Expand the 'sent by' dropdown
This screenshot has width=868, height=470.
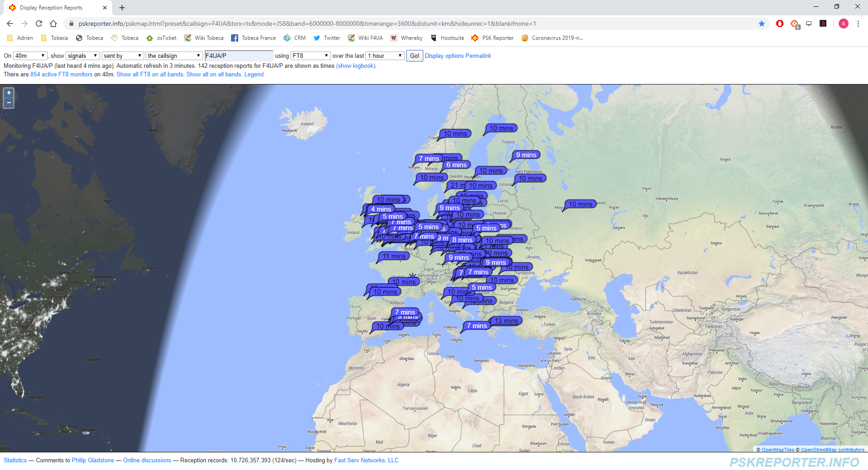[x=123, y=56]
